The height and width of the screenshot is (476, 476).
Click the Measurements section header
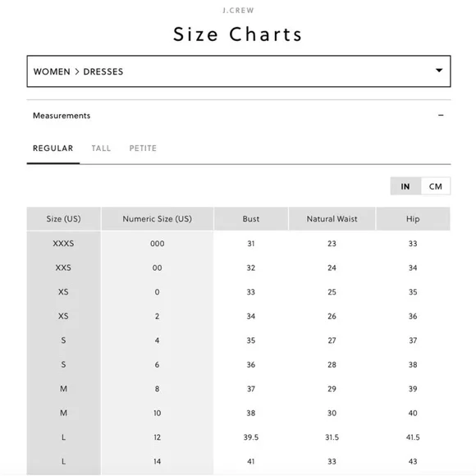[239, 116]
